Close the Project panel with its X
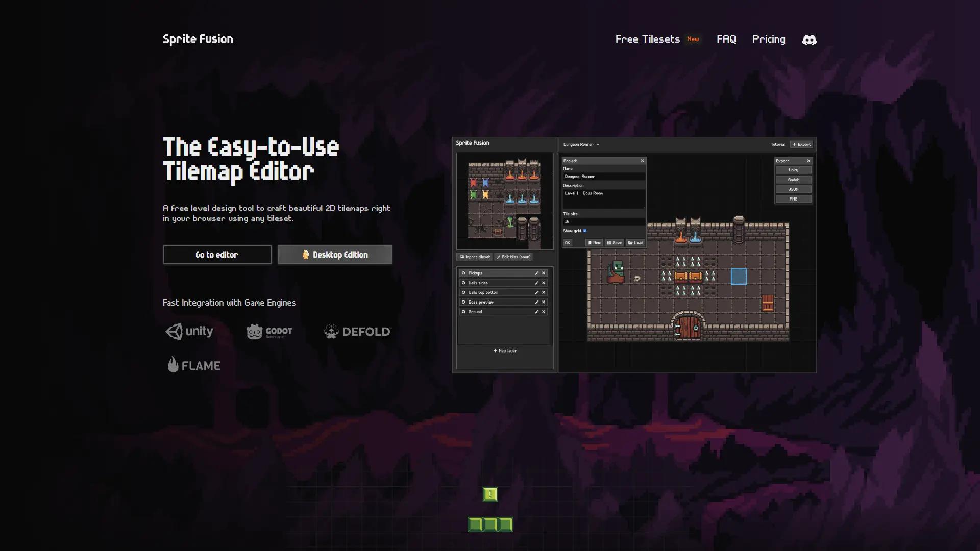This screenshot has height=551, width=980. click(642, 161)
